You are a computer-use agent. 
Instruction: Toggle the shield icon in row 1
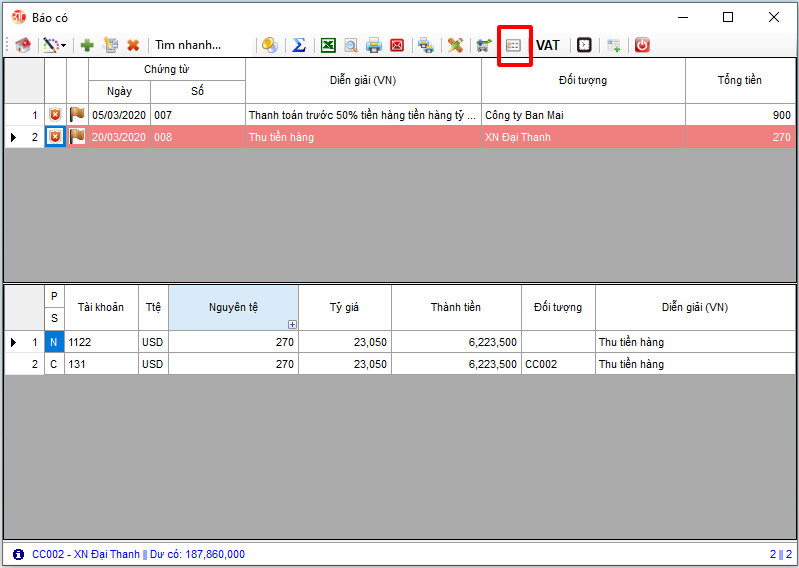[56, 115]
